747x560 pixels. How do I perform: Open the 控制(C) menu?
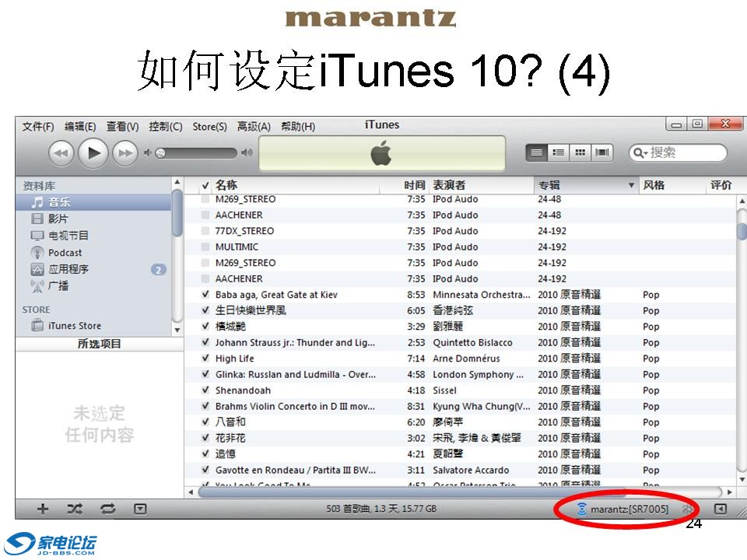165,127
